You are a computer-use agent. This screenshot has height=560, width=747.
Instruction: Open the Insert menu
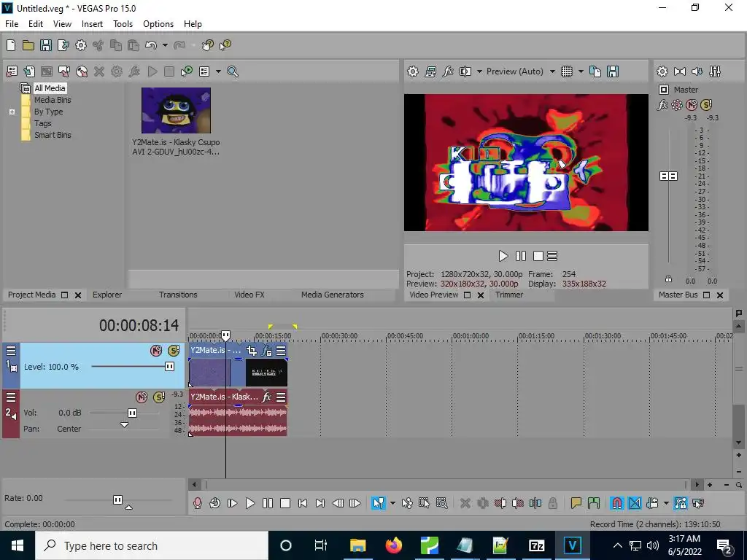coord(92,24)
